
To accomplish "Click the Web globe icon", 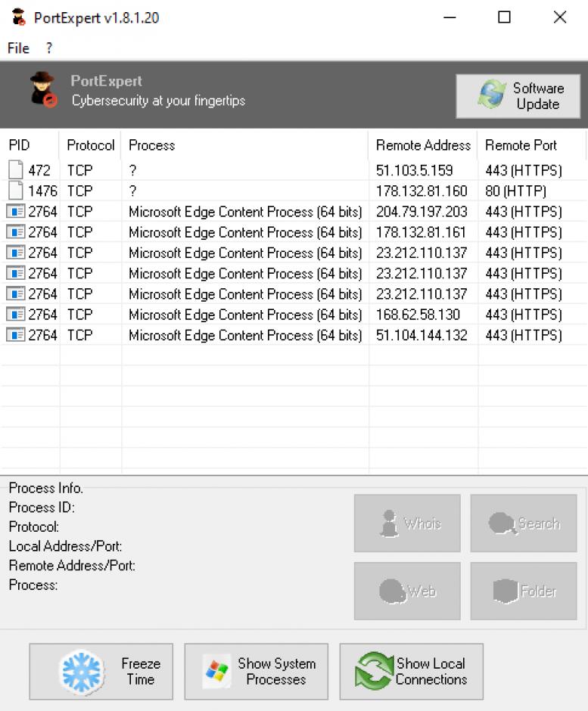I will coord(392,591).
